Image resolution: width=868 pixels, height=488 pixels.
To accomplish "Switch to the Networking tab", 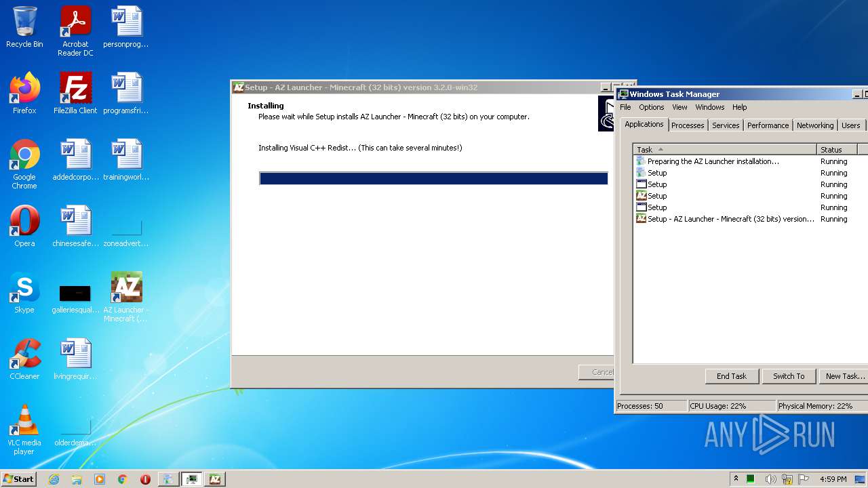I will coord(814,125).
